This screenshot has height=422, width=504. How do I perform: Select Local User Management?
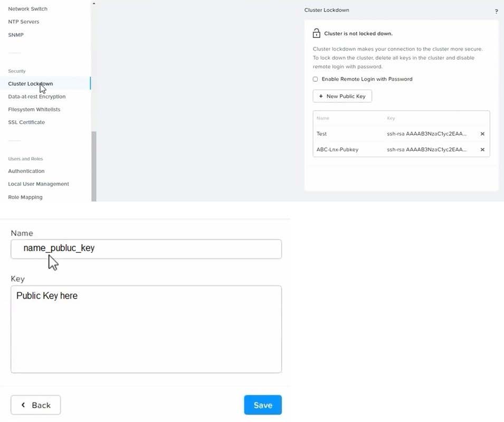point(39,184)
